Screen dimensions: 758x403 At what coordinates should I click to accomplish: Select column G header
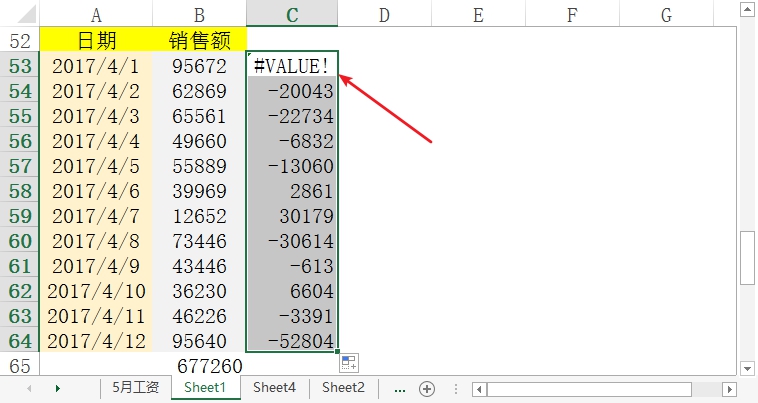pos(666,14)
